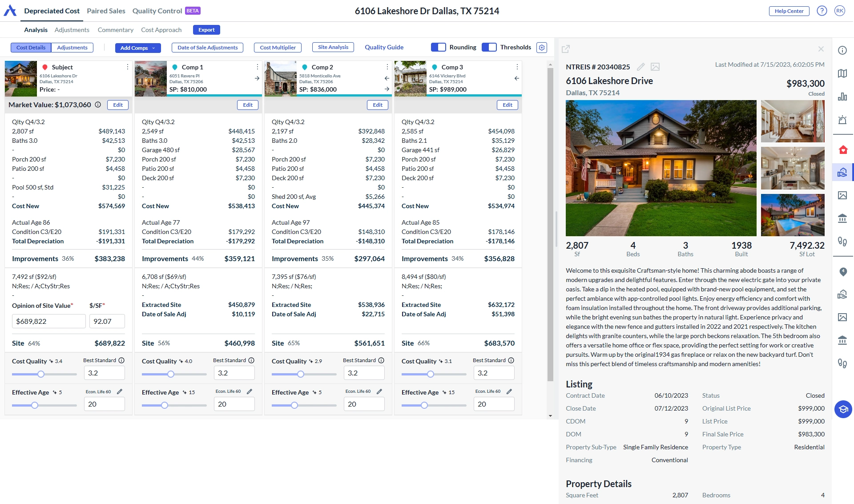Open the map icon in right sidebar

point(842,73)
